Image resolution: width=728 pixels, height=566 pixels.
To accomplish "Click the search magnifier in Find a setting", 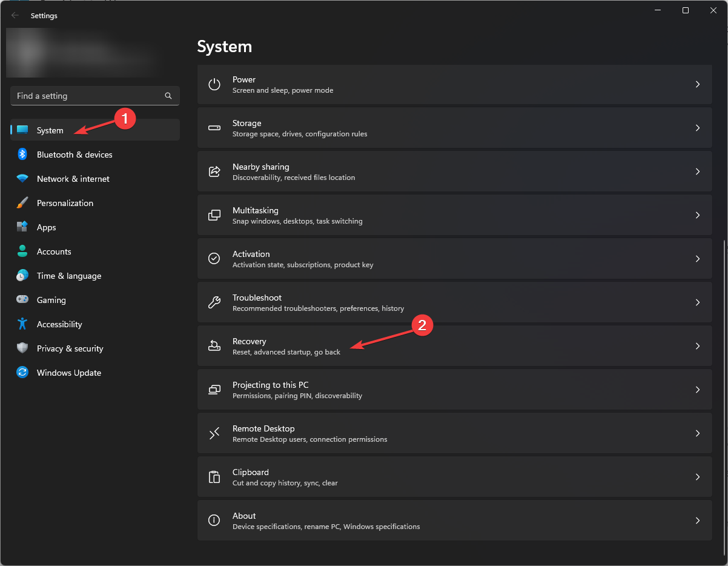I will pyautogui.click(x=168, y=96).
